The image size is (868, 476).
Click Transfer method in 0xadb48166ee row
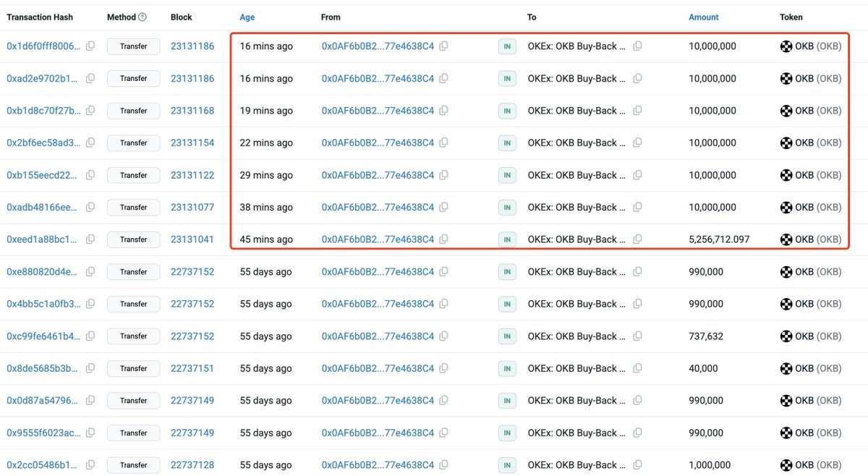(133, 207)
